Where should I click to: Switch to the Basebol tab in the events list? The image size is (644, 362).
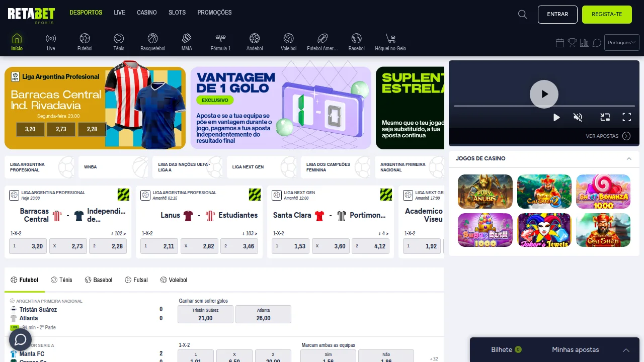click(x=99, y=280)
